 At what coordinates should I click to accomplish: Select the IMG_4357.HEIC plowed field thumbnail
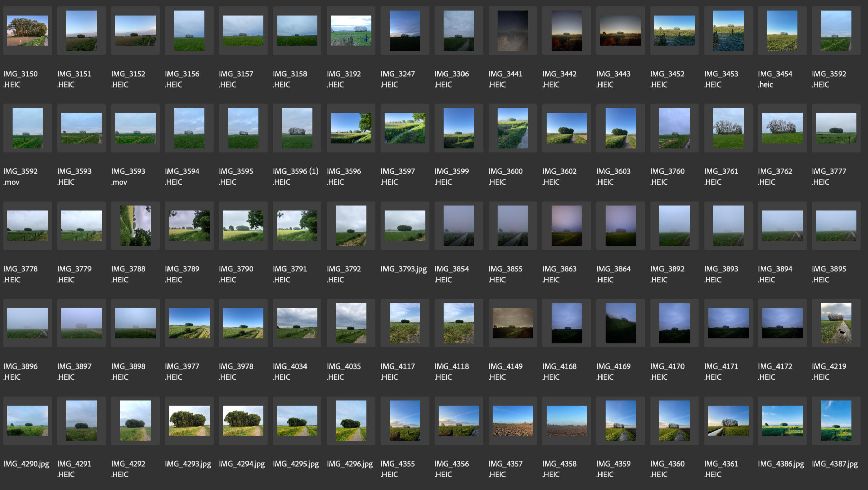pyautogui.click(x=513, y=420)
